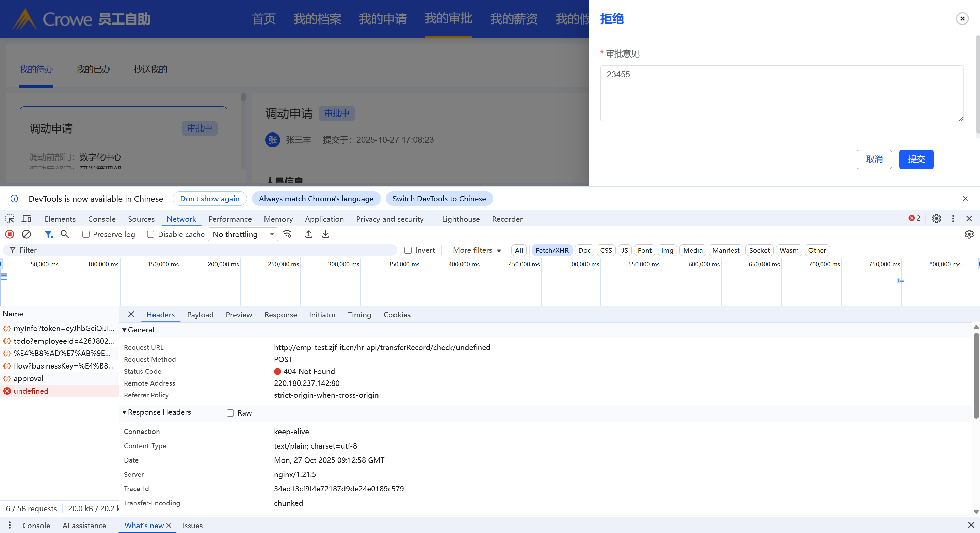Clear the network log
Viewport: 980px width, 533px height.
26,234
